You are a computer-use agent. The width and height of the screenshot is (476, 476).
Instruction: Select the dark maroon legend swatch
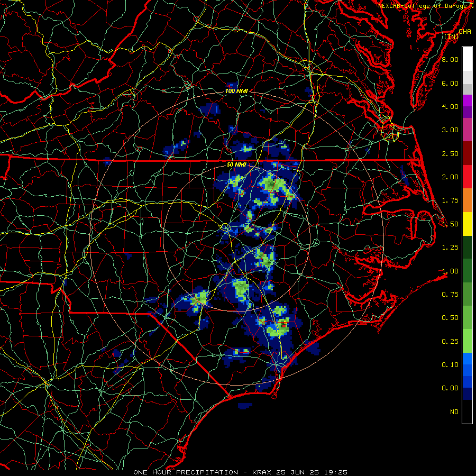tap(467, 153)
